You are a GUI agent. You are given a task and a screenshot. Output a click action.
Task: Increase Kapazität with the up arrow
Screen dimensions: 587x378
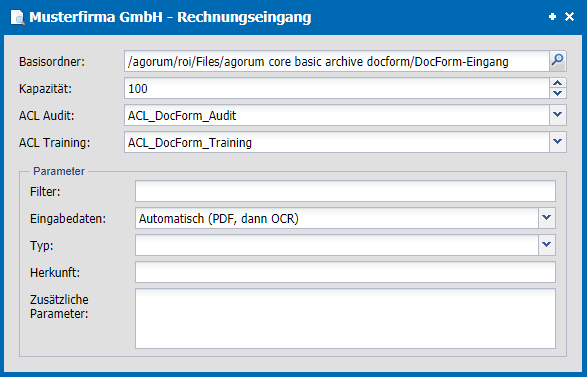[558, 83]
